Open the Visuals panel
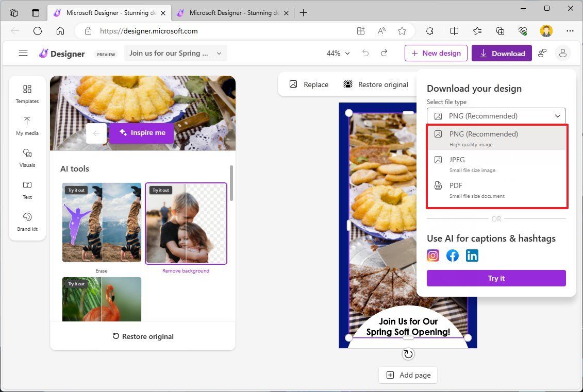The width and height of the screenshot is (583, 392). [27, 159]
